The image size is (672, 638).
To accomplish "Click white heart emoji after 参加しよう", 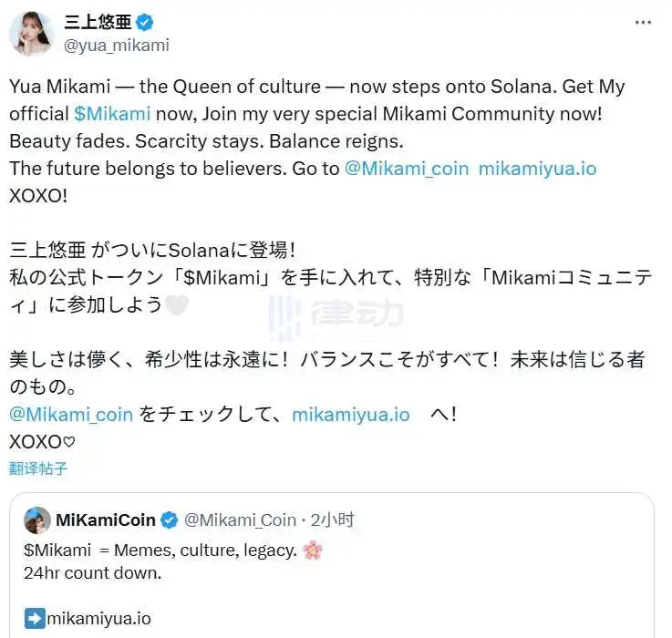I will click(x=176, y=305).
